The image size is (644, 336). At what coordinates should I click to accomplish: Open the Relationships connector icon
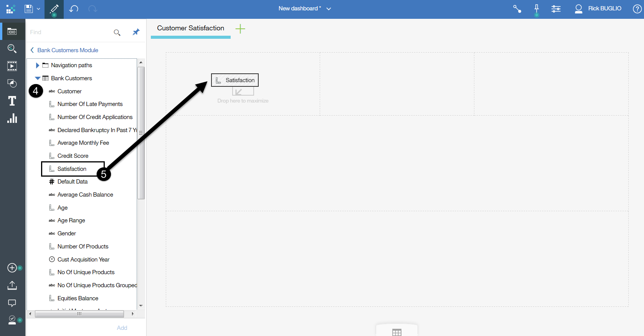tap(517, 8)
